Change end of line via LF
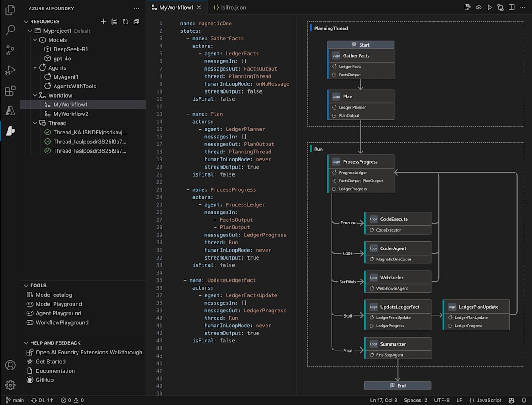532x405 pixels. pyautogui.click(x=459, y=400)
